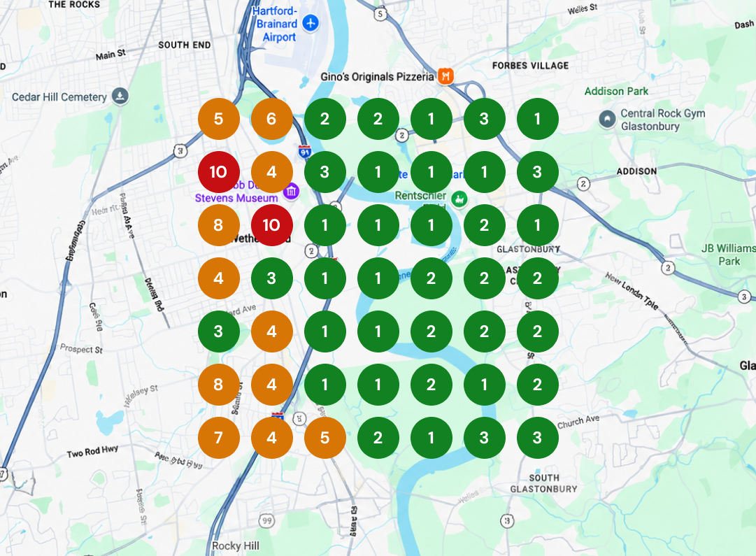Click the Cedar Hill Cemetery text label
This screenshot has width=756, height=556.
click(x=59, y=97)
